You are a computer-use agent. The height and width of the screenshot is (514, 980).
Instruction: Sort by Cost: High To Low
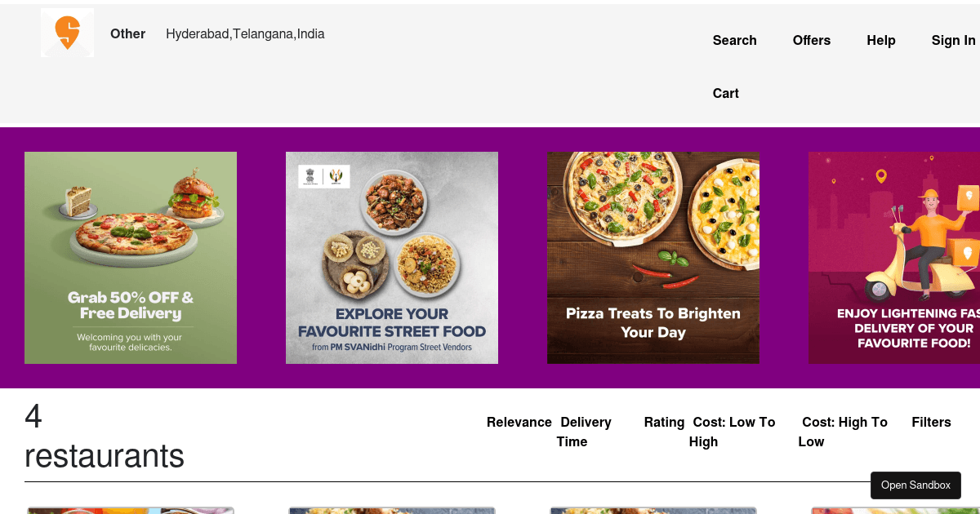click(x=843, y=432)
